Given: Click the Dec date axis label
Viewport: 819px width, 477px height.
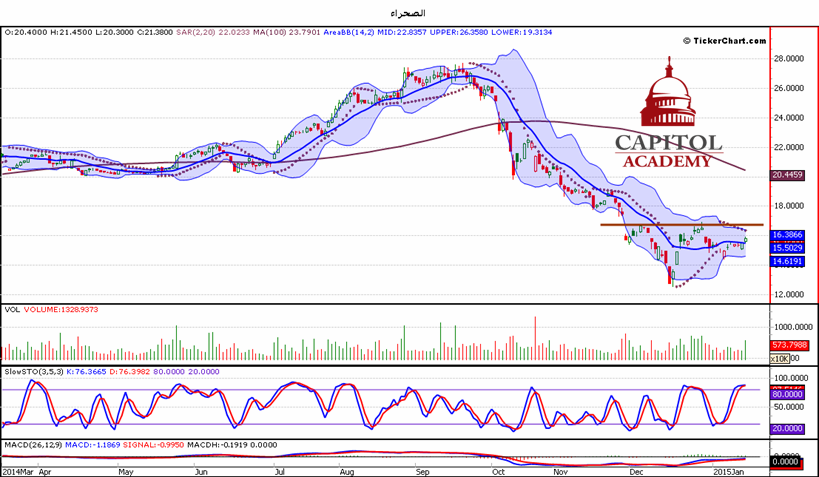Looking at the screenshot, I should (636, 472).
